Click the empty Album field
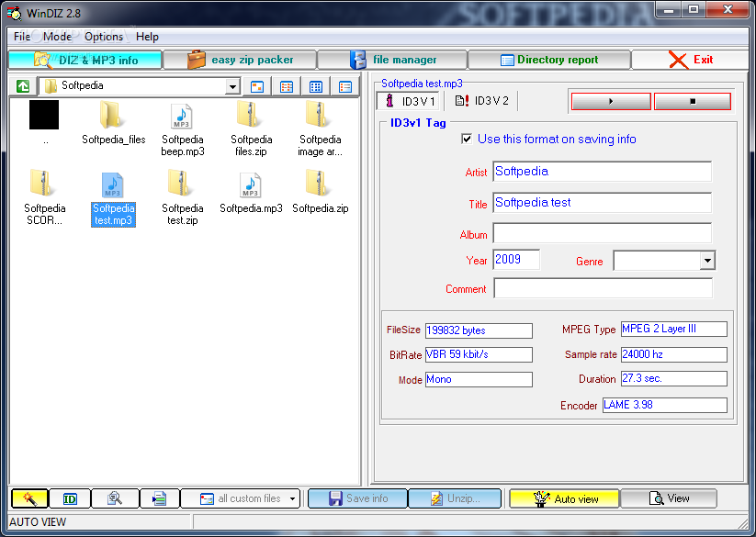The height and width of the screenshot is (537, 756). [602, 233]
